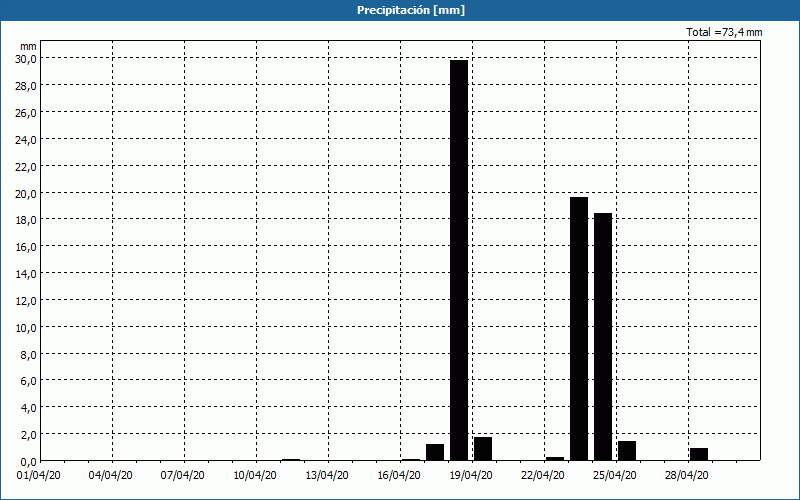This screenshot has width=800, height=500.
Task: Select the 12,0 y-axis value
Action: 26,301
